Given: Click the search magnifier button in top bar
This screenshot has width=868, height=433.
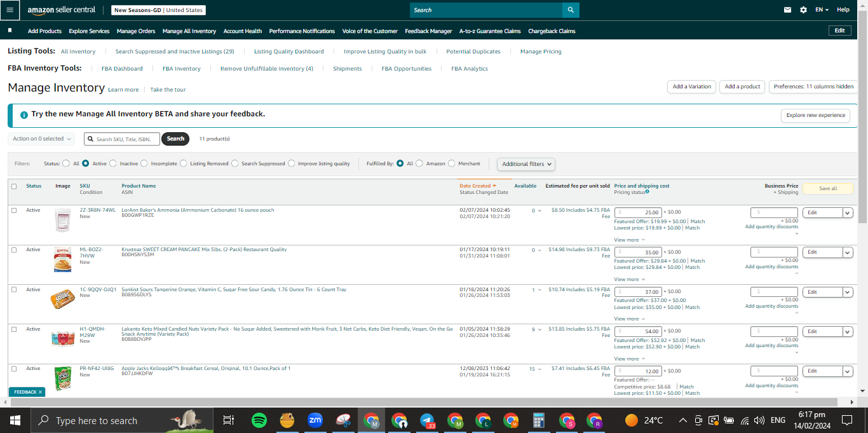Looking at the screenshot, I should pos(571,10).
